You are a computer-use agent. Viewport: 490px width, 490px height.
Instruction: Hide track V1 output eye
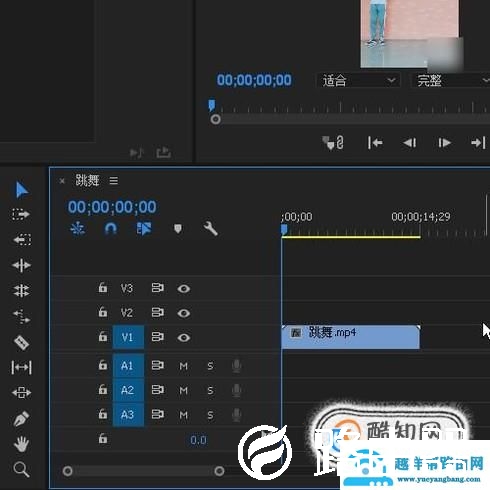184,338
